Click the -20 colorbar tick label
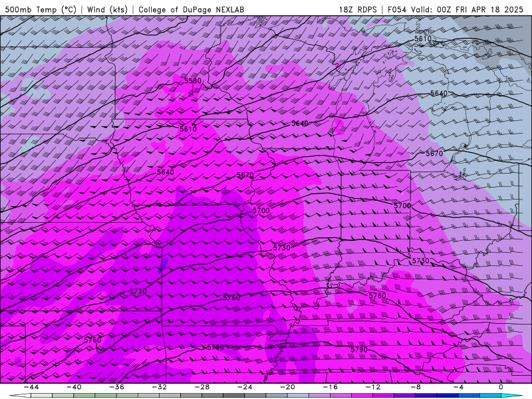532x399 pixels. [x=288, y=387]
